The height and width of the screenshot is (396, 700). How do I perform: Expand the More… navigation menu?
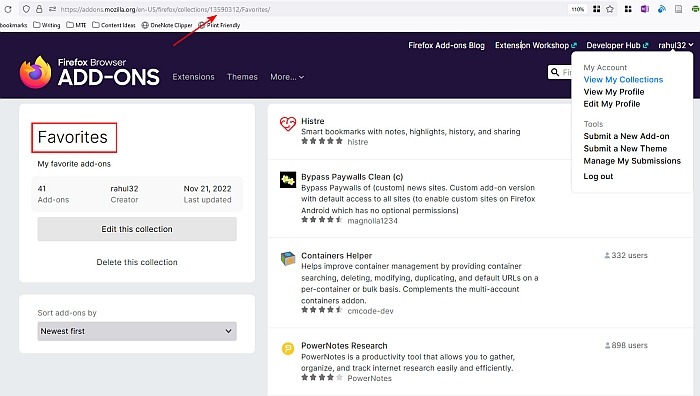click(287, 77)
